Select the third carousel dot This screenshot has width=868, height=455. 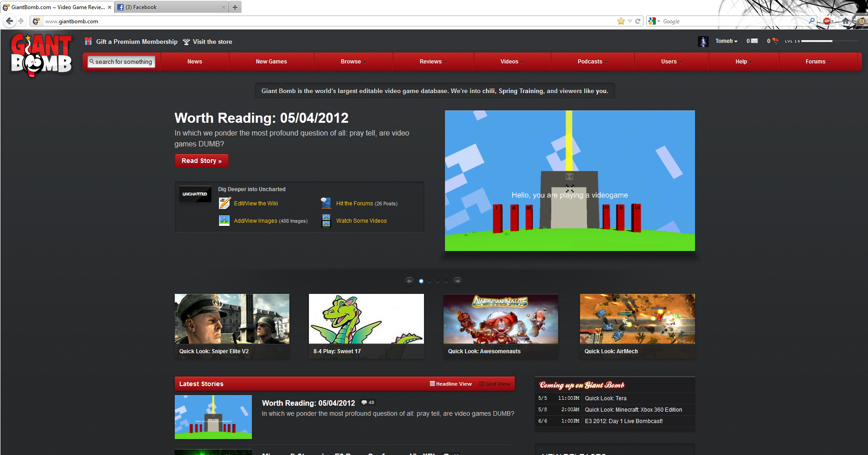coord(438,281)
